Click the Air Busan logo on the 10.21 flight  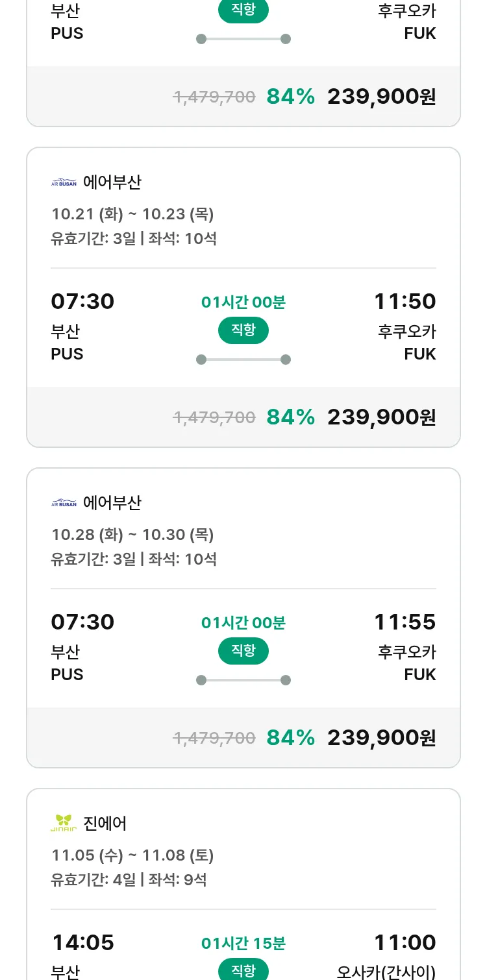(x=64, y=182)
